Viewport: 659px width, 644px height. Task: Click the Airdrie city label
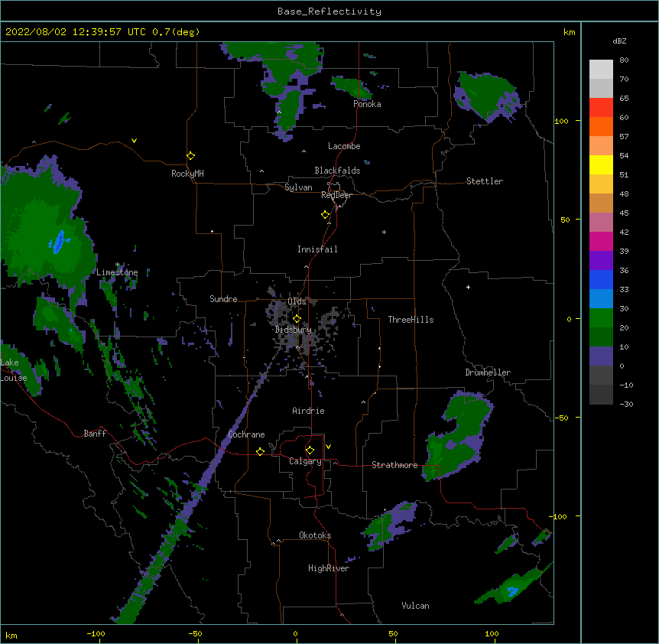pos(308,411)
